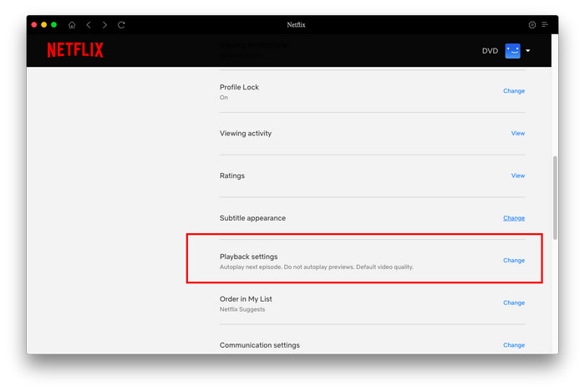Screen dimensions: 585x392
Task: View the Viewing activity
Action: point(518,133)
